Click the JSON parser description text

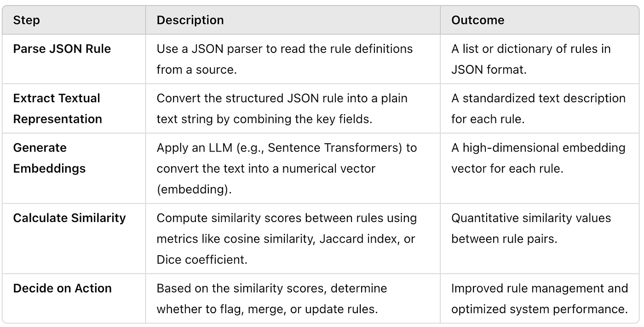(285, 59)
